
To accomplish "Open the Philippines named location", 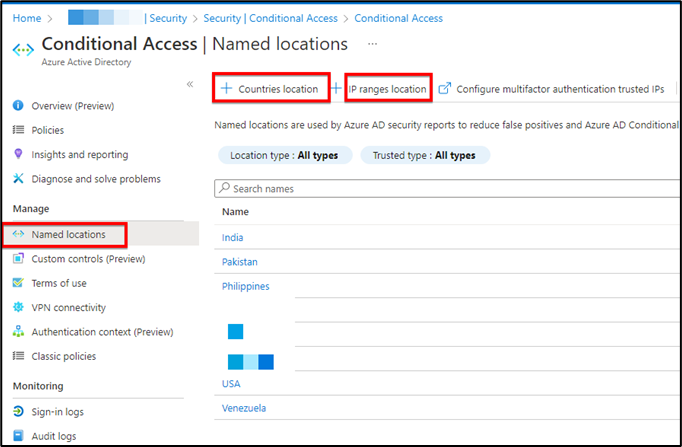I will pyautogui.click(x=245, y=286).
